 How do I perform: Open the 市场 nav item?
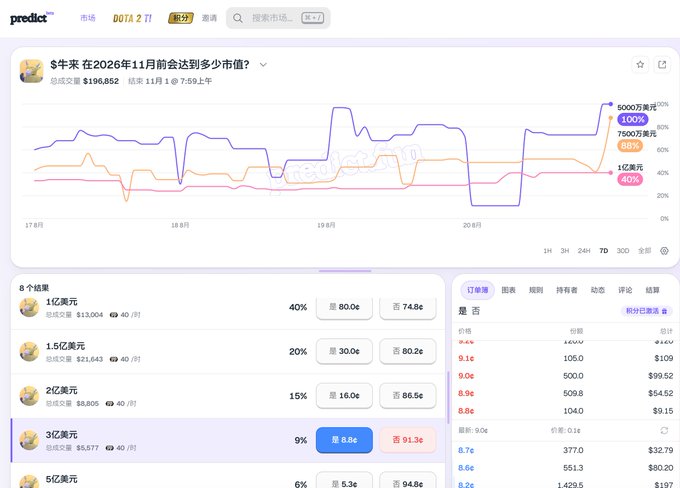point(88,18)
